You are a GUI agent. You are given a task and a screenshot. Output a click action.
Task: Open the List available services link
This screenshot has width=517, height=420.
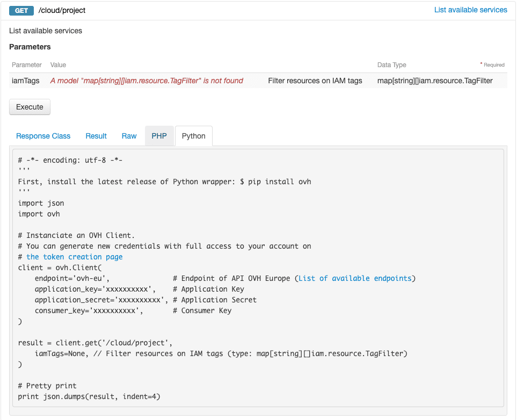470,10
